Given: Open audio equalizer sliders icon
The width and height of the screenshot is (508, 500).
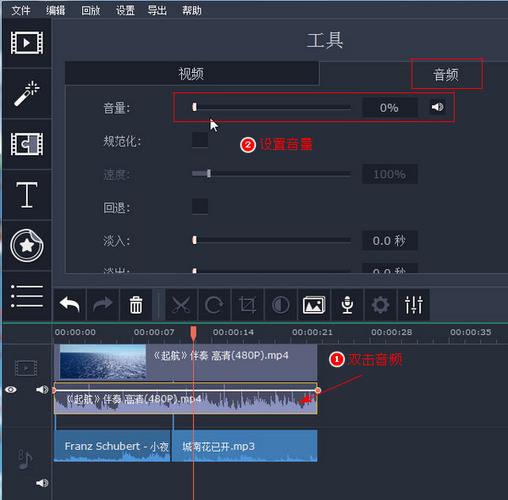Looking at the screenshot, I should [x=414, y=305].
